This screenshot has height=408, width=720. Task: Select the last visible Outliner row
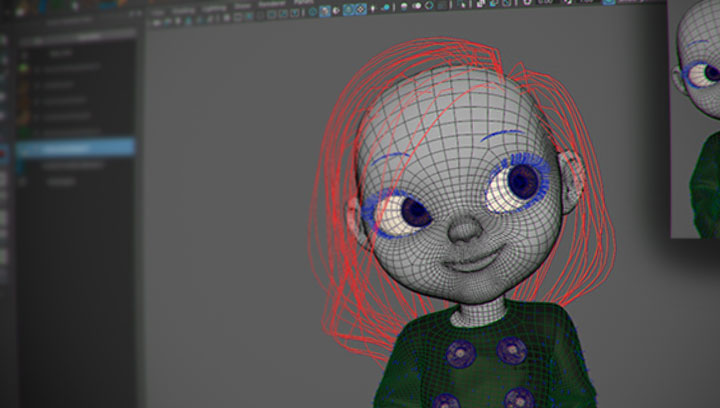62,183
